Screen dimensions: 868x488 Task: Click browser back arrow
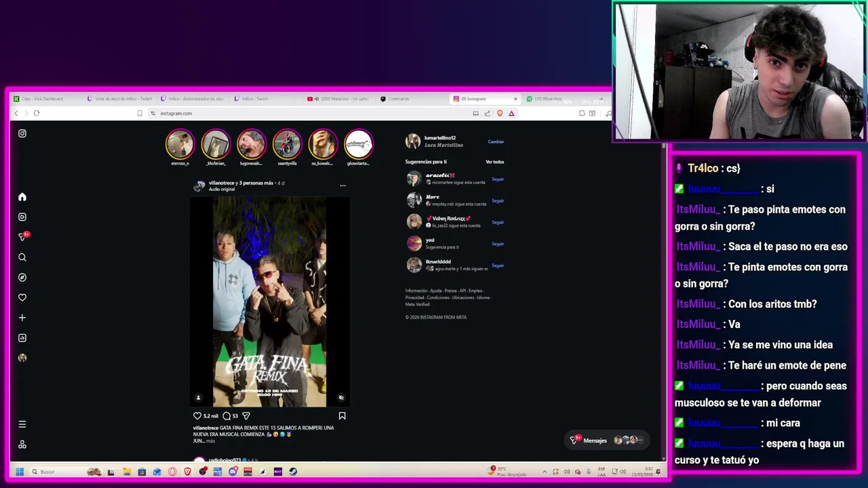coord(16,113)
